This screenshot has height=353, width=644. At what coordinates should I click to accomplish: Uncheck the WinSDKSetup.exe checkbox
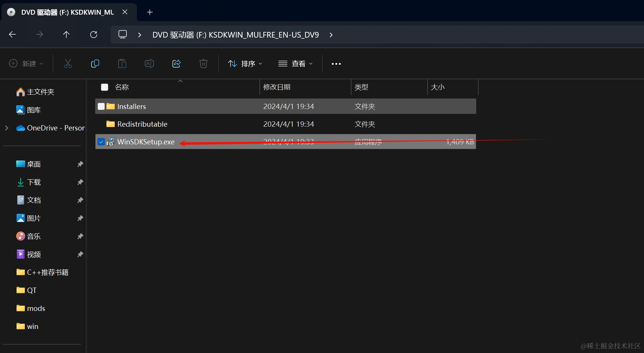[101, 142]
